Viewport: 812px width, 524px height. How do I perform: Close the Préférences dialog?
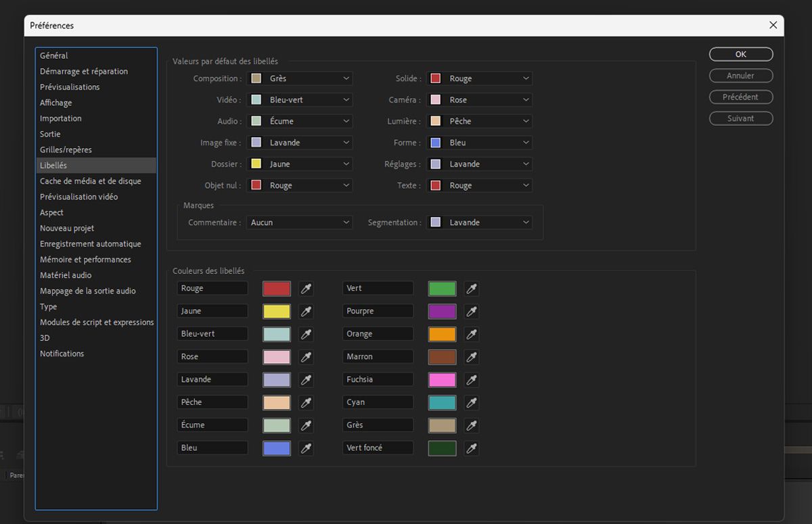pyautogui.click(x=773, y=25)
